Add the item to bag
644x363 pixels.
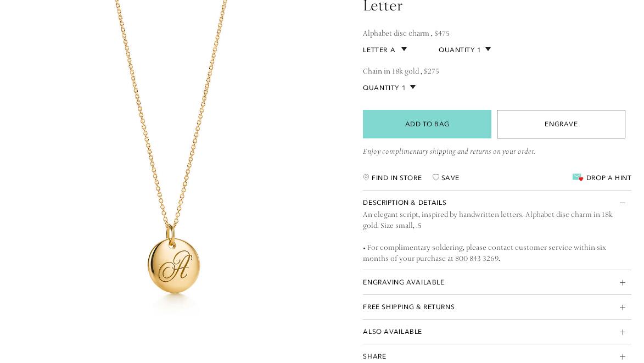pyautogui.click(x=427, y=124)
